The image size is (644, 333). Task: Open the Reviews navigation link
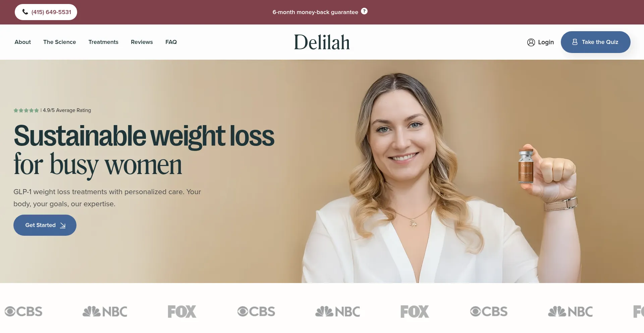coord(142,42)
